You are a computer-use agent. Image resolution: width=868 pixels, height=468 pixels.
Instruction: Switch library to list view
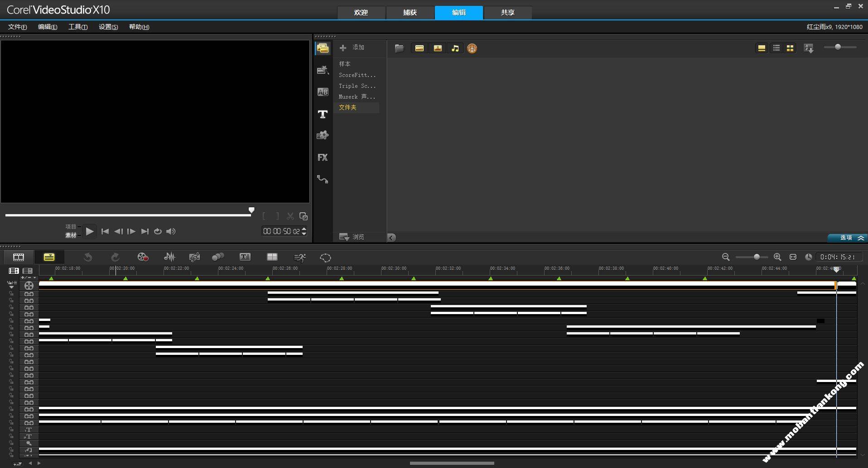(x=776, y=48)
